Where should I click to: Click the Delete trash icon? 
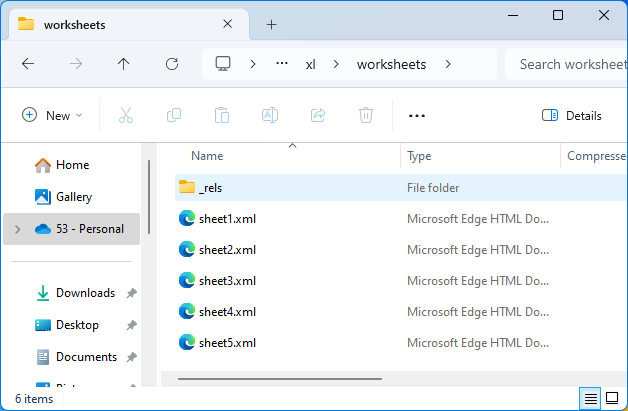[366, 115]
